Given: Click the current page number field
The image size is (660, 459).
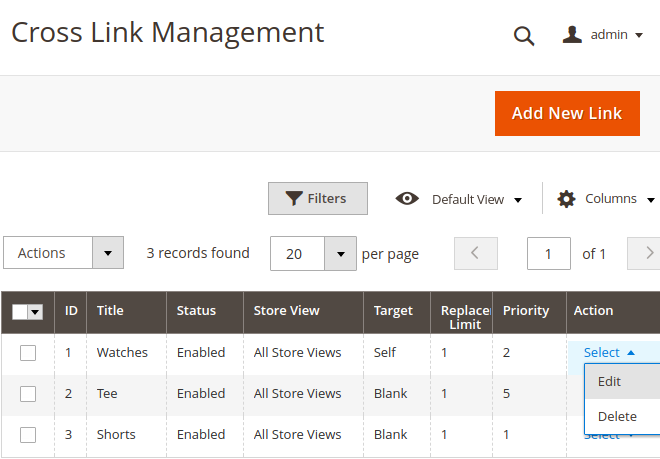Looking at the screenshot, I should (549, 254).
